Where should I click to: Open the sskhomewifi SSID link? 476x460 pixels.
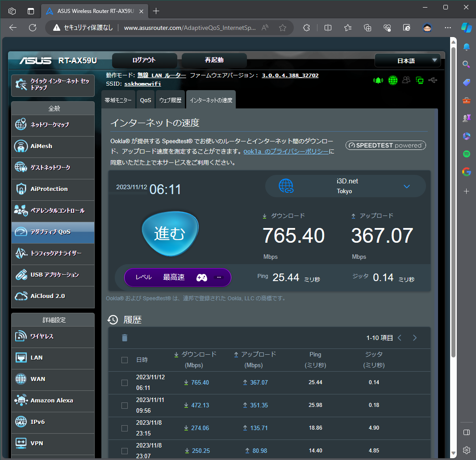pyautogui.click(x=142, y=84)
